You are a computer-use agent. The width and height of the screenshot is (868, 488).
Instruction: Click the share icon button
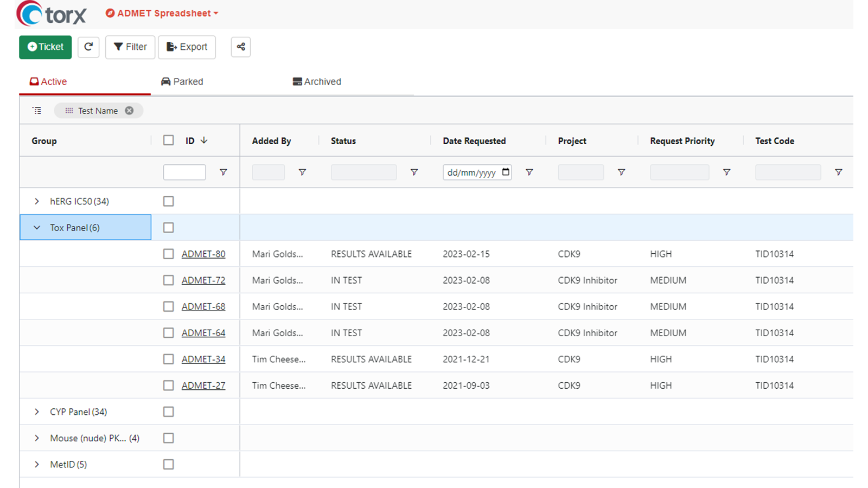(x=241, y=47)
